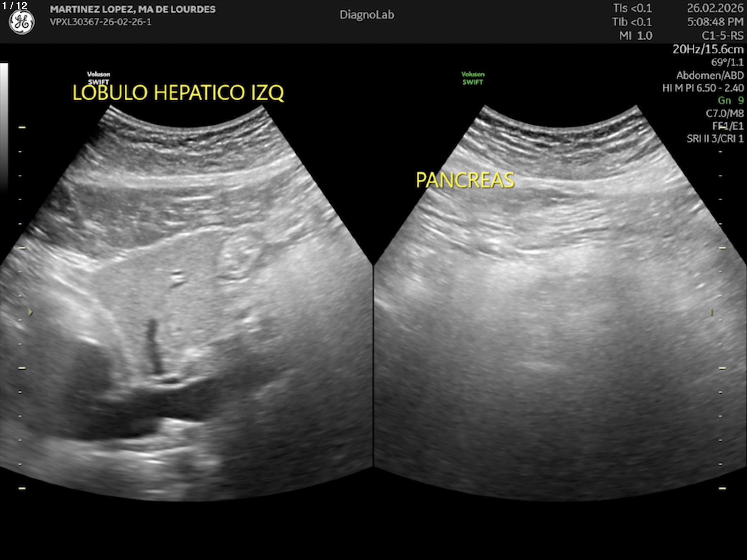Click the C1-5-RS probe label
This screenshot has height=560, width=747.
[722, 36]
